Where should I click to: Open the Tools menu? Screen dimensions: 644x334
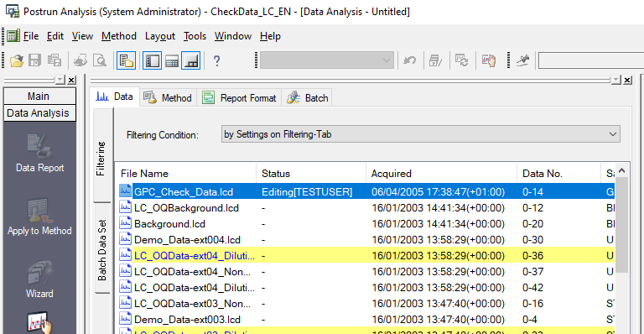(x=195, y=36)
